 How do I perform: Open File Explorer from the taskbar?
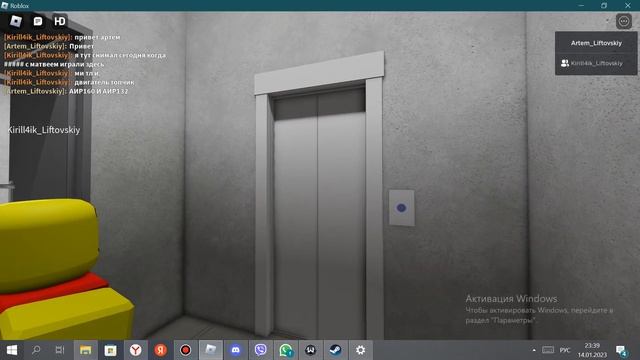tap(86, 350)
